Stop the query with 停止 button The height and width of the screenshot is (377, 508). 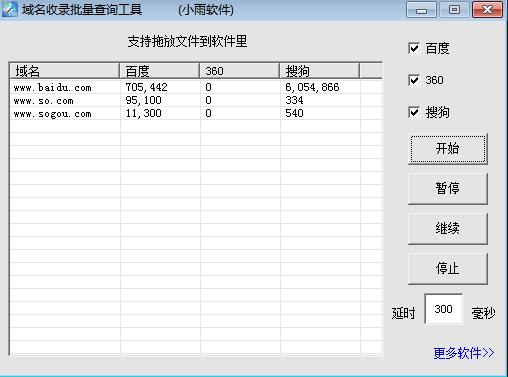click(x=448, y=269)
